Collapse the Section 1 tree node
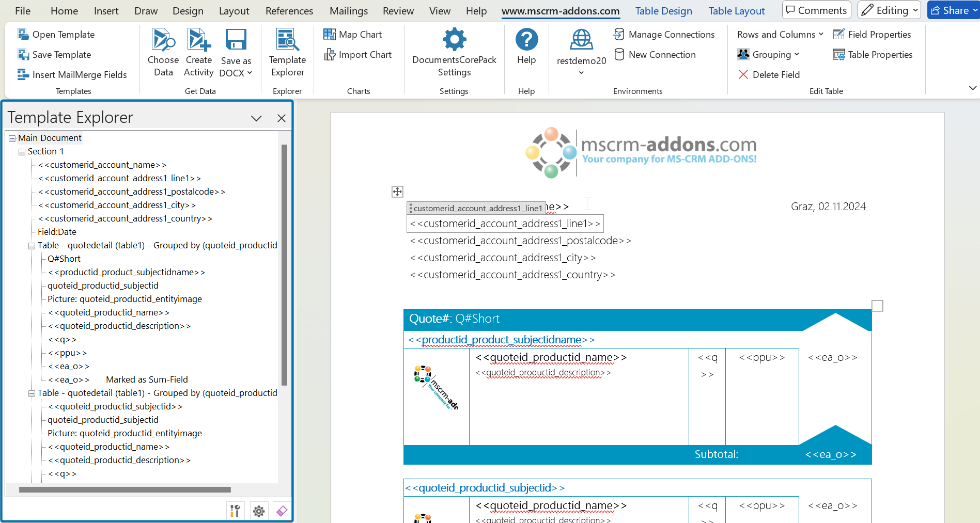This screenshot has width=980, height=523. click(x=22, y=151)
